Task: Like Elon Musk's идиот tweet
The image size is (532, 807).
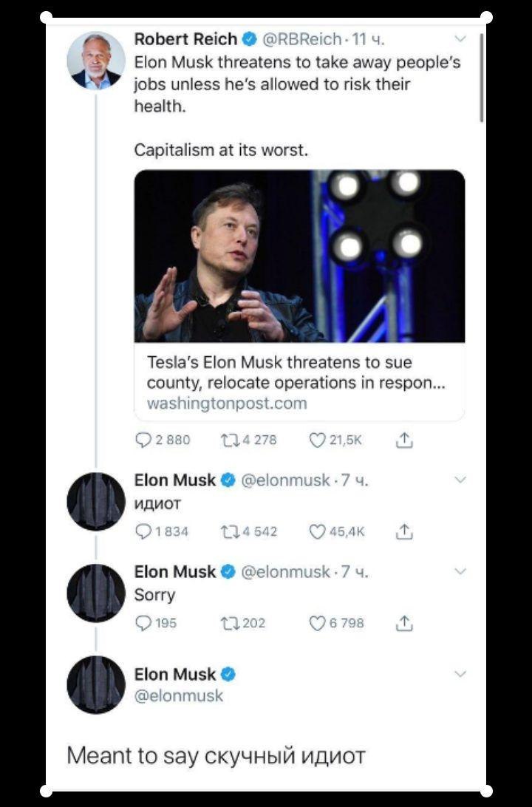Action: coord(318,531)
